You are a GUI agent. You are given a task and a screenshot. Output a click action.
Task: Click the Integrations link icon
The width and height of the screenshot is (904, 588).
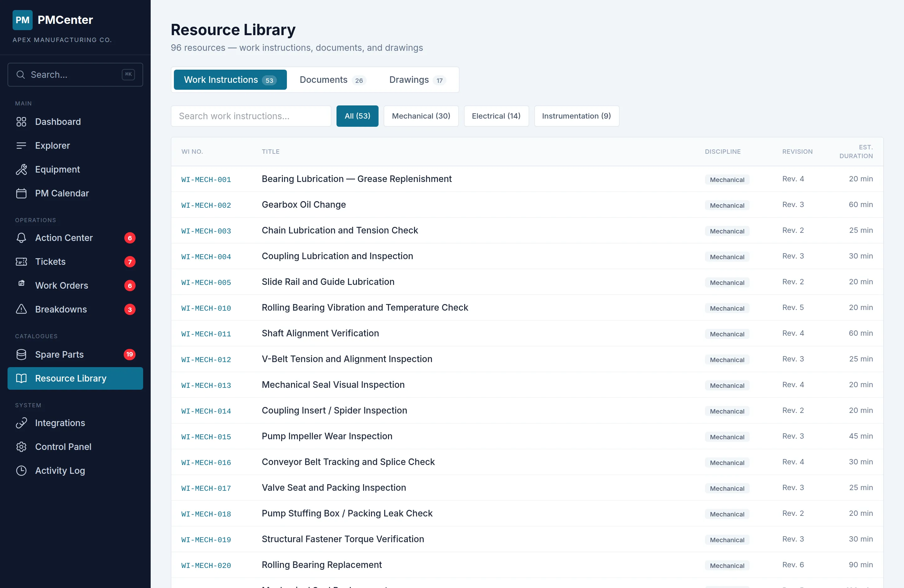[21, 423]
